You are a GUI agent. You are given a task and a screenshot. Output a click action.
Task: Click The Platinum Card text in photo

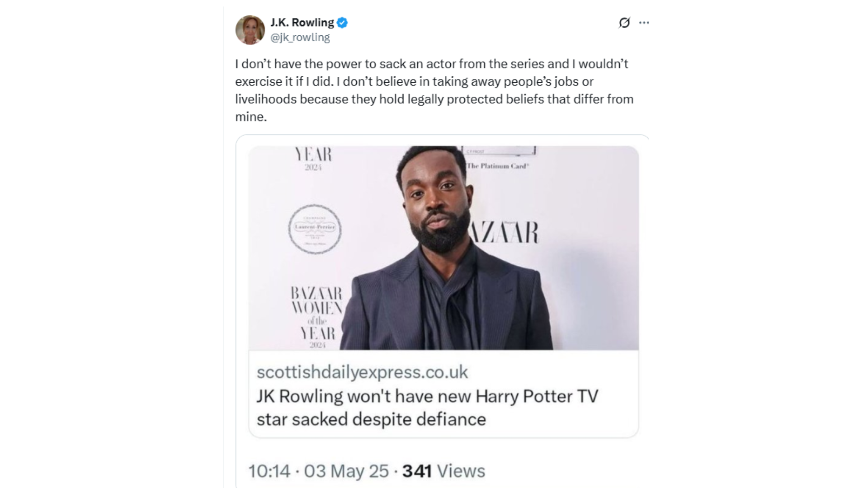click(497, 166)
